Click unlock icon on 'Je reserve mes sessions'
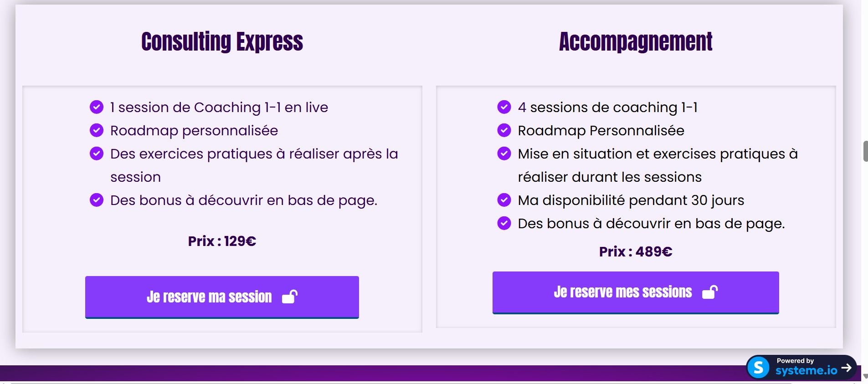This screenshot has width=868, height=384. pyautogui.click(x=710, y=292)
